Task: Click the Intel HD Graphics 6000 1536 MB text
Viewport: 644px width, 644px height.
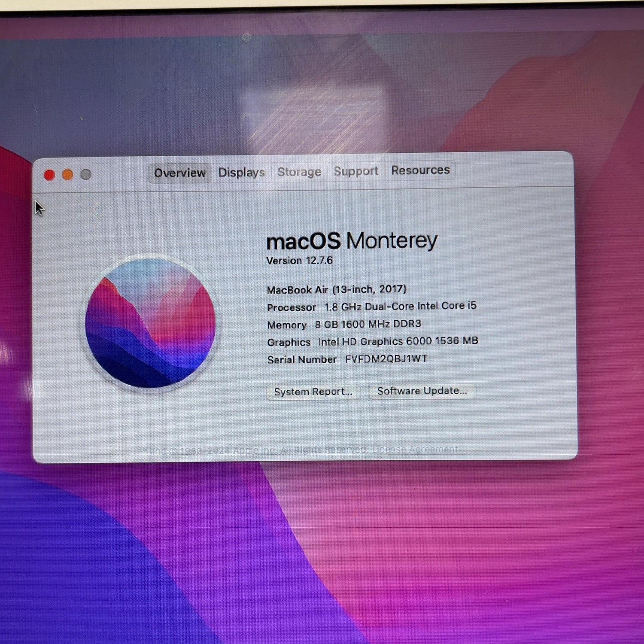Action: (398, 341)
